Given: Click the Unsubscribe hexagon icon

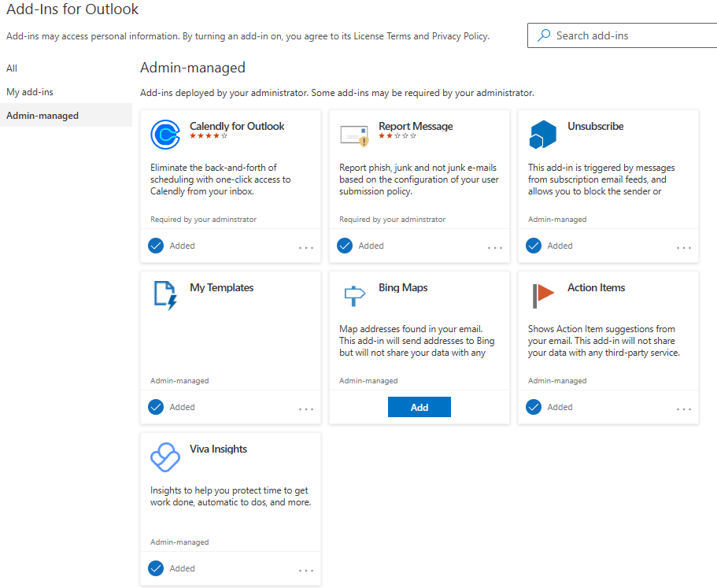Looking at the screenshot, I should [543, 134].
